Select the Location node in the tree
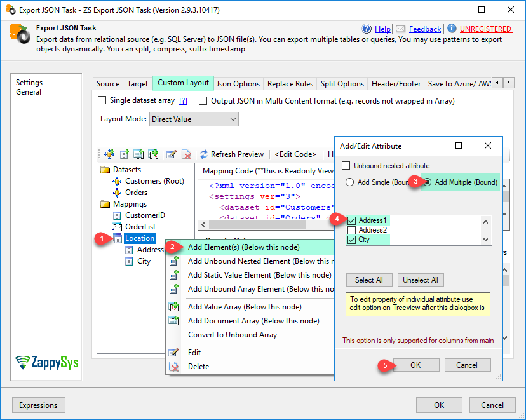 tap(140, 238)
